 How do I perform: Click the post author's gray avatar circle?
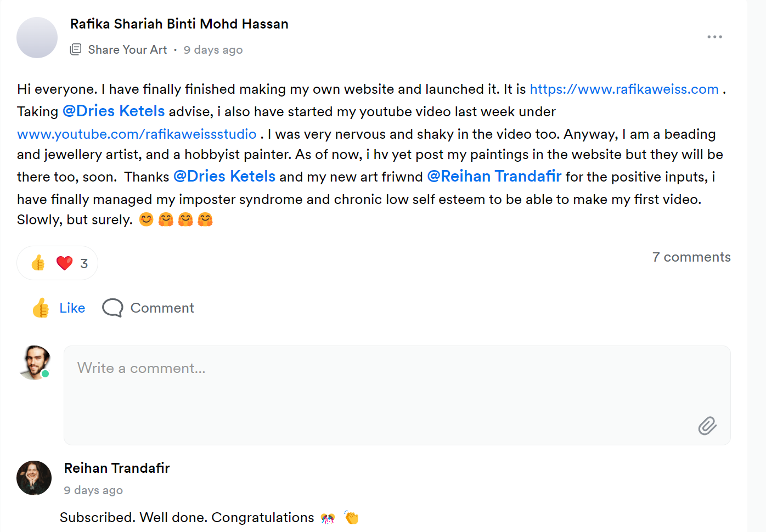point(37,37)
